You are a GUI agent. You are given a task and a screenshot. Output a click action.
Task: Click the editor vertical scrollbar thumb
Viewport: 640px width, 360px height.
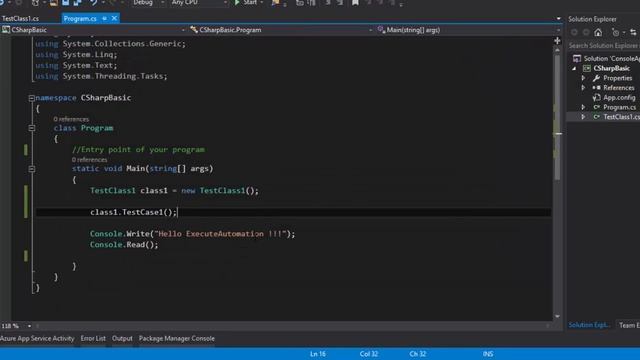[x=557, y=117]
